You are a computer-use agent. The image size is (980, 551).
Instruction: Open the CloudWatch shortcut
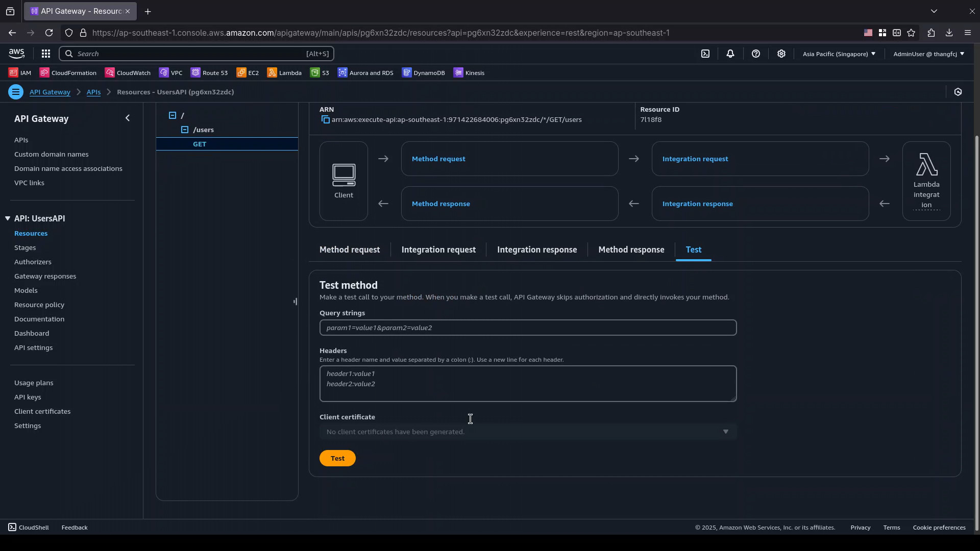128,73
